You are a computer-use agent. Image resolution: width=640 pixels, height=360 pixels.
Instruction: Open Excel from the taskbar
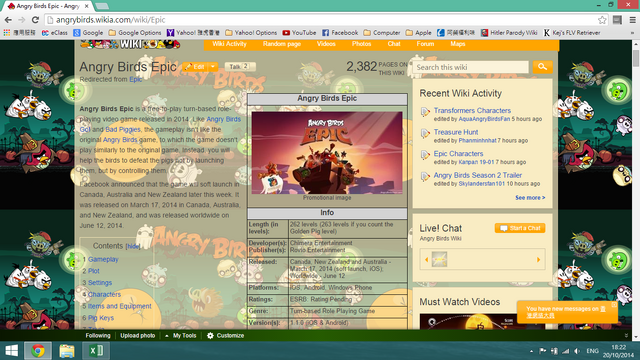click(x=96, y=351)
